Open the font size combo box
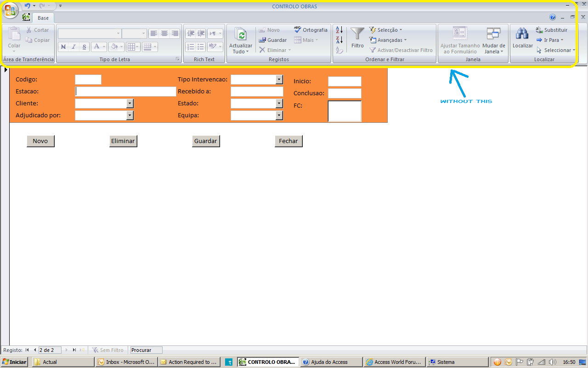Viewport: 588px width, 368px height. pos(134,34)
